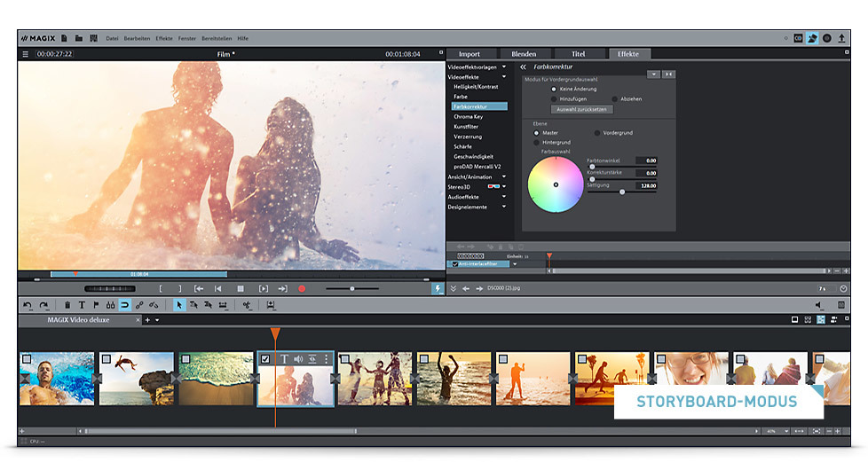Open the Bearbeiten menu
Image resolution: width=868 pixels, height=462 pixels.
pos(138,38)
